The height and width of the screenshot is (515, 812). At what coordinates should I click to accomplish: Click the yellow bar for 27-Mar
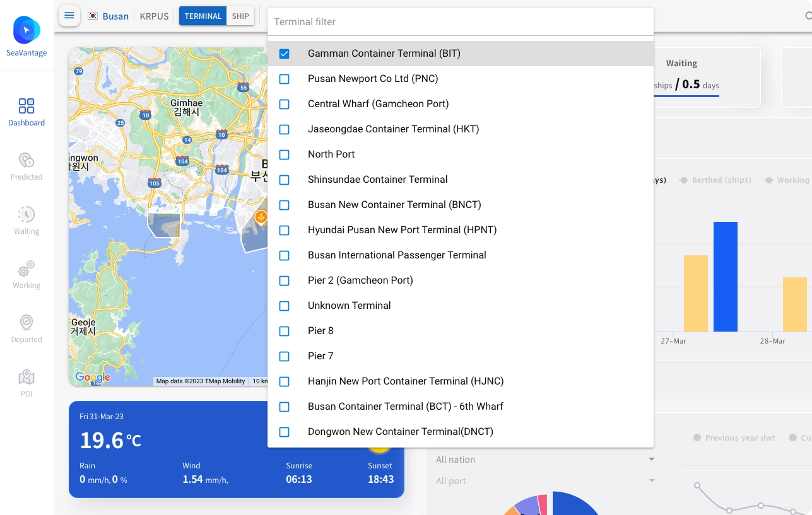(x=696, y=293)
